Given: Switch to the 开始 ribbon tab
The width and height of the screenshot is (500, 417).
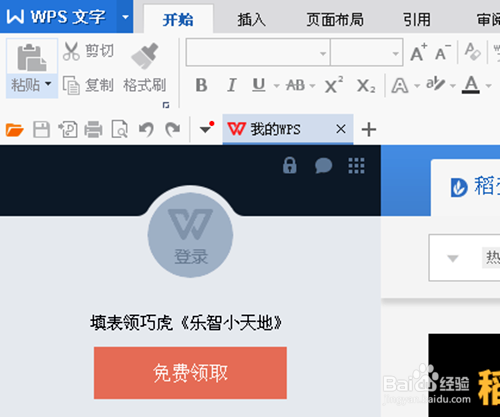Looking at the screenshot, I should pyautogui.click(x=178, y=19).
